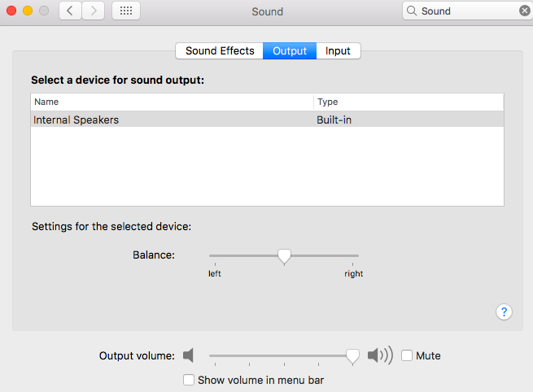Select the Output tab

pos(290,51)
